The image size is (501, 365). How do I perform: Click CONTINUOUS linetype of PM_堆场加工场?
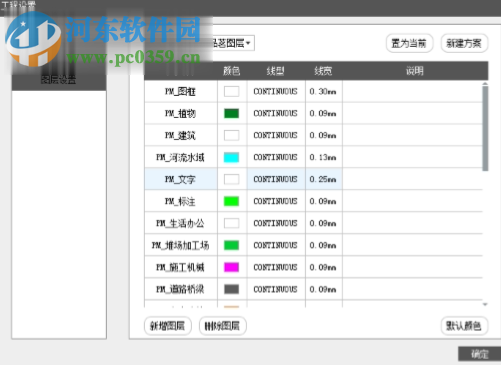coord(276,245)
